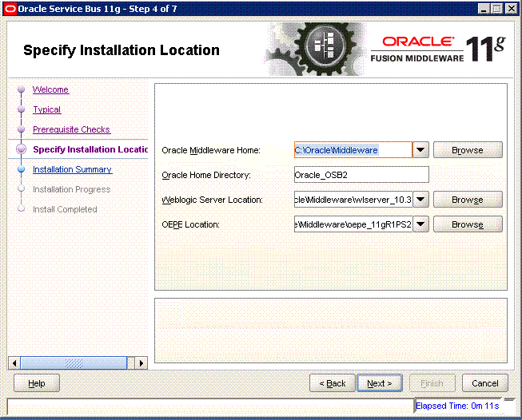The height and width of the screenshot is (420, 522).
Task: Browse for OEPE Location folder
Action: pyautogui.click(x=468, y=224)
